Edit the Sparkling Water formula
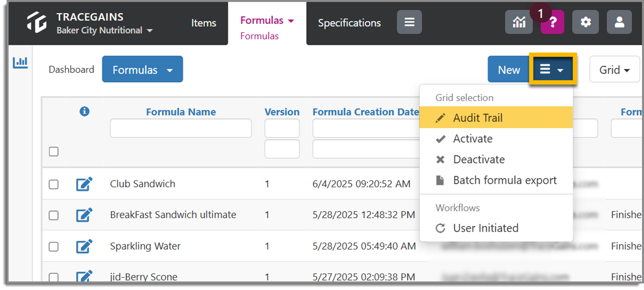Screen dimensions: 644x290 (84, 246)
